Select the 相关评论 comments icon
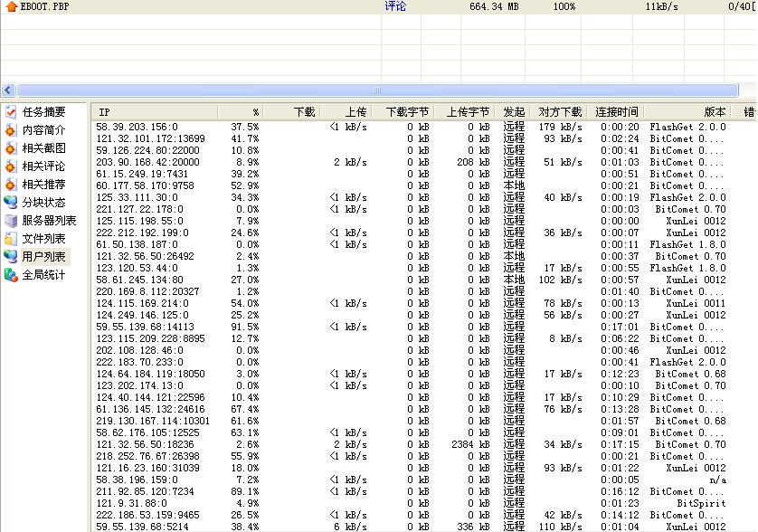 pyautogui.click(x=11, y=166)
